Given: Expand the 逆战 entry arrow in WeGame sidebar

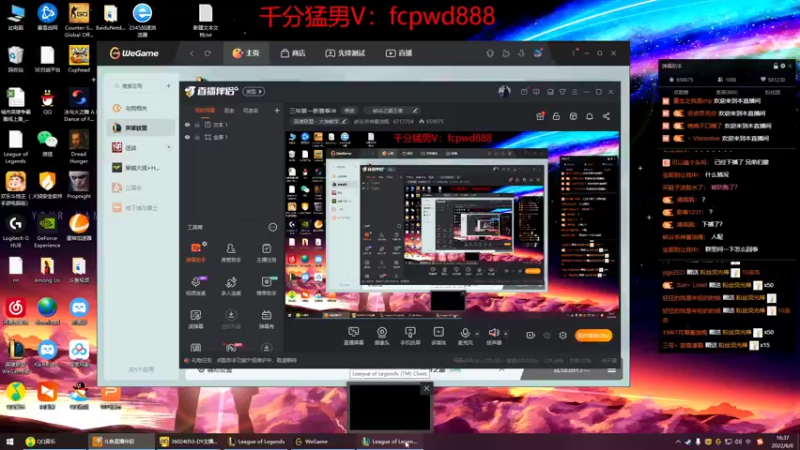Looking at the screenshot, I should coord(169,147).
